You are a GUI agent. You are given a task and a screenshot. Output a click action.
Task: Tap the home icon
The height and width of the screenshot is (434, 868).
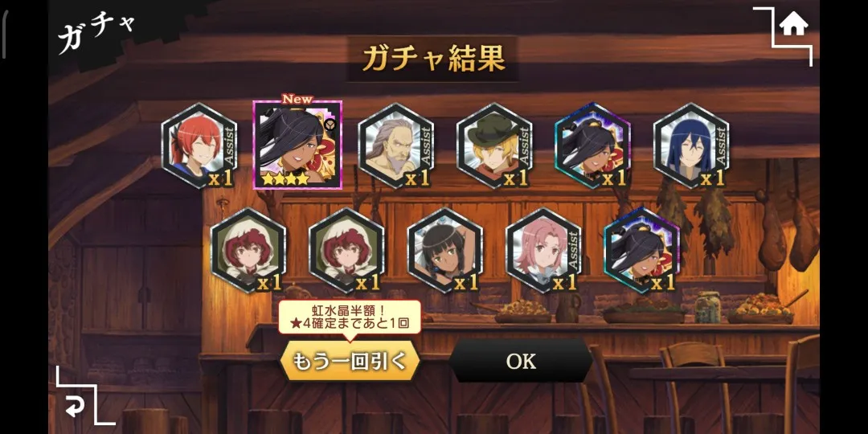(x=793, y=24)
